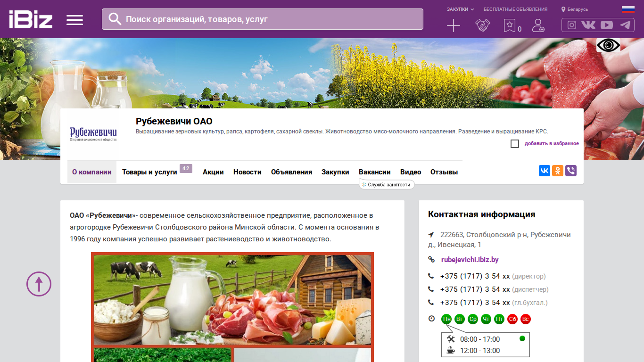
Task: Select Monday (Пн) working hours
Action: pos(446,319)
